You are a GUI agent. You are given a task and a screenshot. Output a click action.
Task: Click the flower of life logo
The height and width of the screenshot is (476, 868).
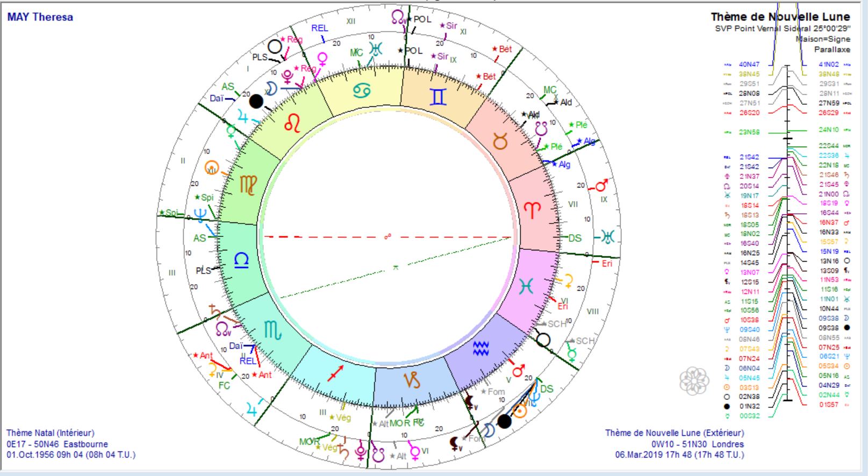694,381
